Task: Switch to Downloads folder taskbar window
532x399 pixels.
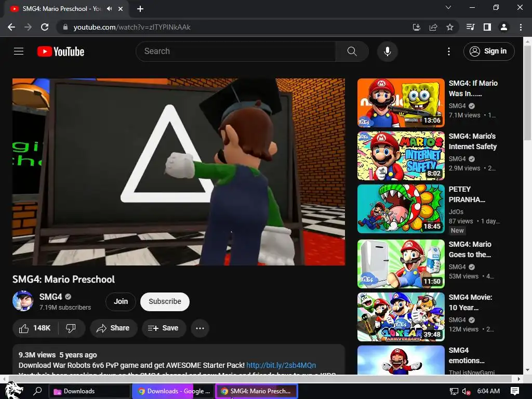Action: [x=89, y=391]
